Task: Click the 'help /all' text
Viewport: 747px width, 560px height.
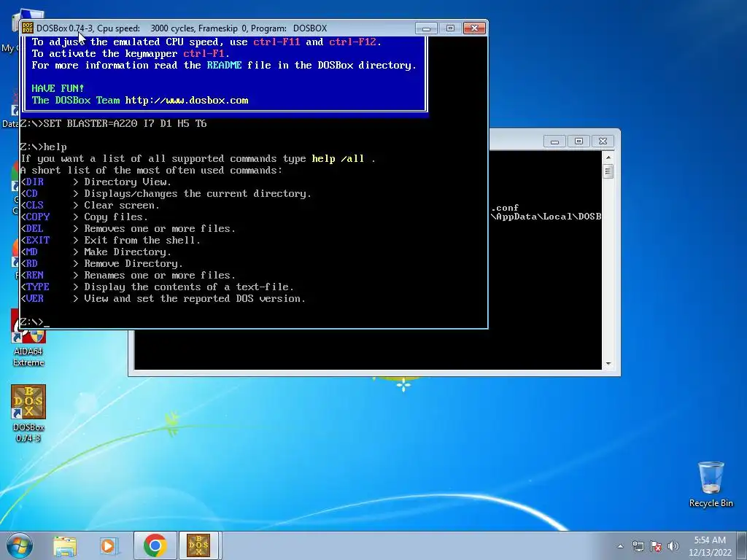Action: click(338, 158)
